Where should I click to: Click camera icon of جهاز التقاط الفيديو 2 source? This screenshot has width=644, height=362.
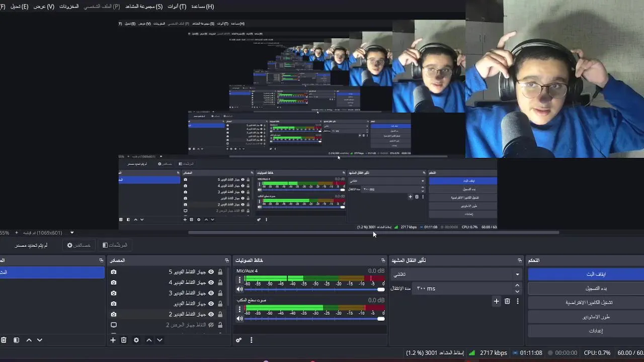(114, 314)
